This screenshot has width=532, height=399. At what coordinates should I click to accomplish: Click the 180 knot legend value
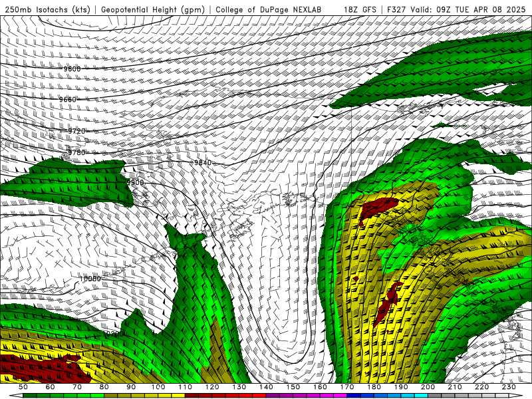374,387
